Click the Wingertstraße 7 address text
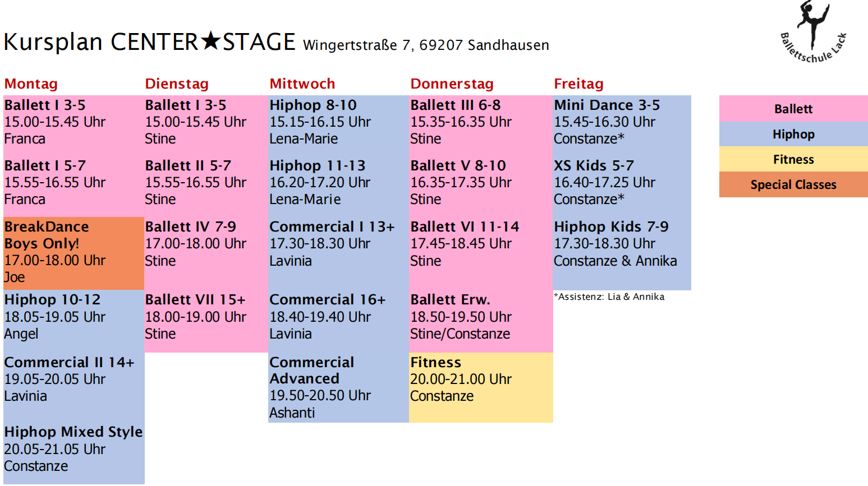Viewport: 868px width, 486px height. [426, 45]
